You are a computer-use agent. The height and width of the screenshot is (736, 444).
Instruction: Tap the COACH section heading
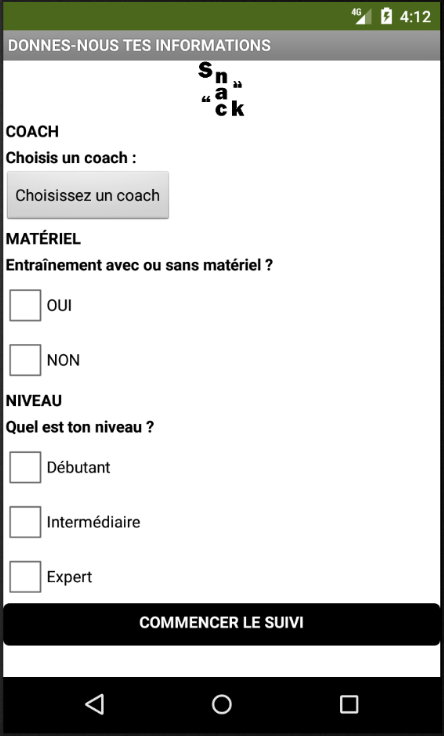click(x=32, y=132)
